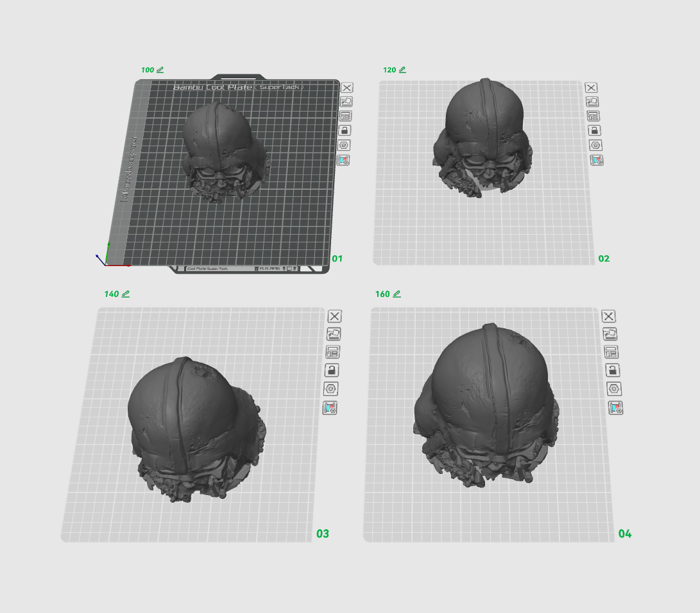Remove plate 02 with its X icon
Image resolution: width=700 pixels, height=613 pixels.
click(x=591, y=87)
